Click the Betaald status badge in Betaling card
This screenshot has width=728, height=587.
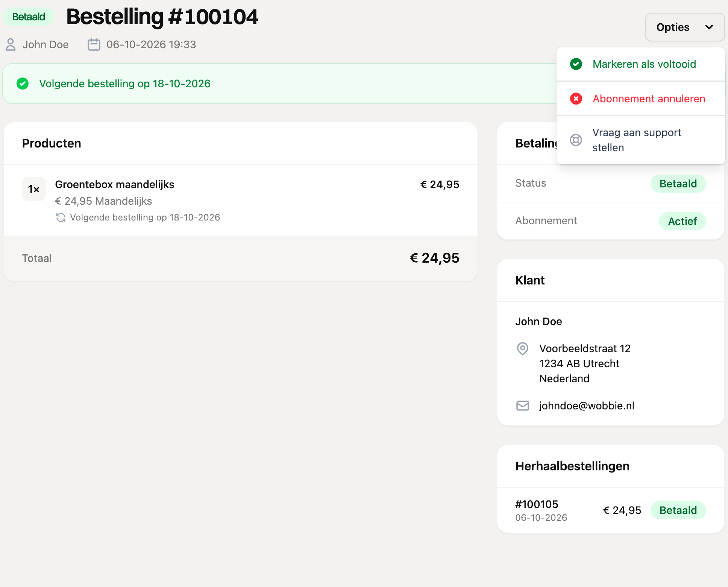(x=678, y=184)
